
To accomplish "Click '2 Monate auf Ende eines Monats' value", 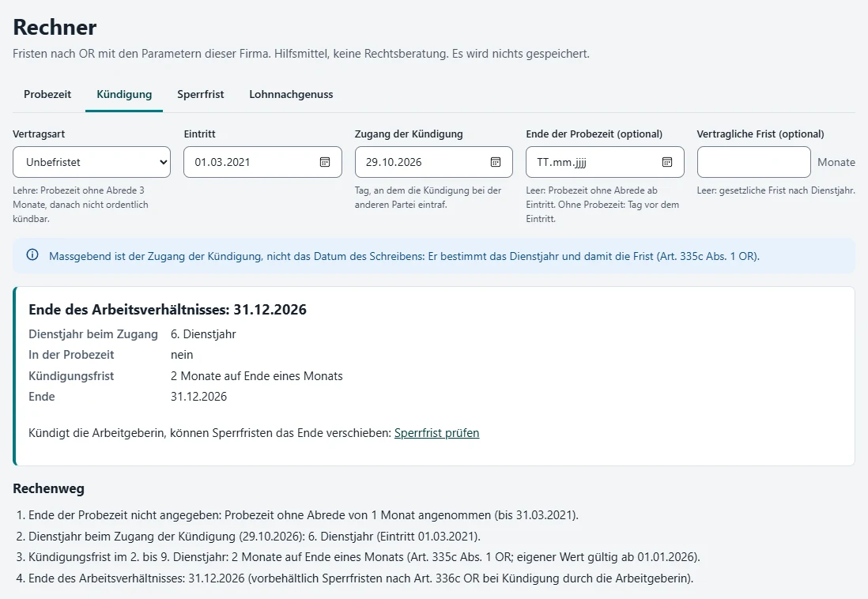I will point(257,376).
